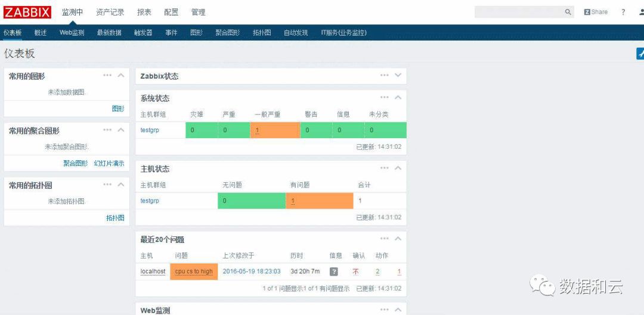Click the 图形 link in 常用的图形 widget

118,109
